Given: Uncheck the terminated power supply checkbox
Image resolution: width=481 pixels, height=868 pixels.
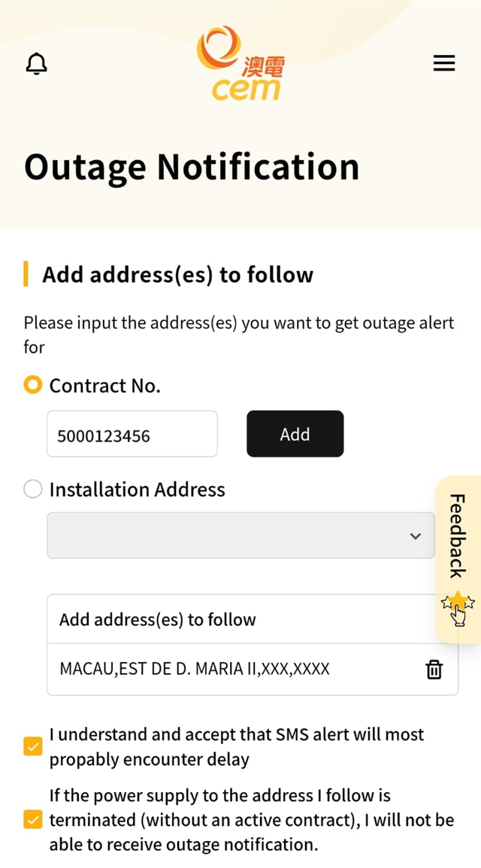Looking at the screenshot, I should (32, 819).
